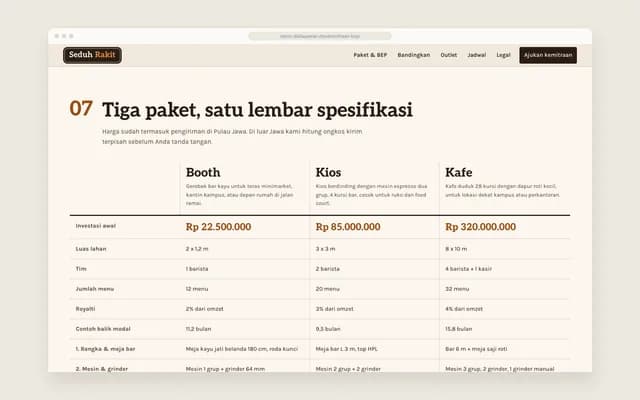Click the Luas lahan row label
The width and height of the screenshot is (640, 400).
coord(91,249)
